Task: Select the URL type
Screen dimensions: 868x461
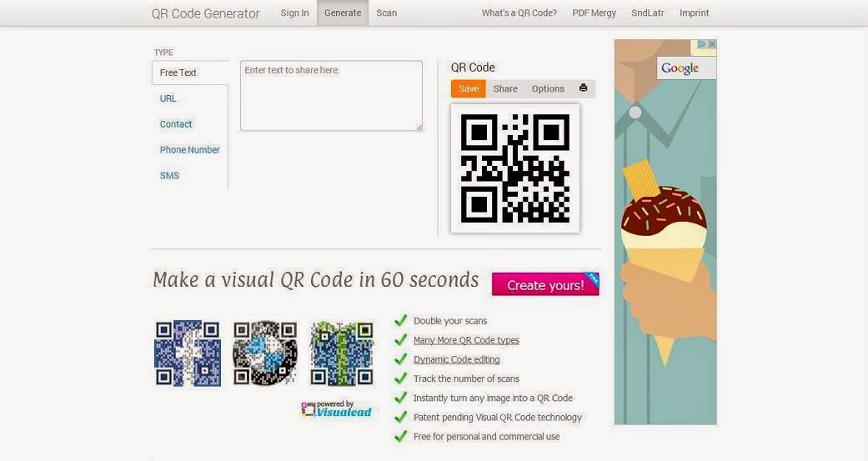Action: pyautogui.click(x=168, y=98)
